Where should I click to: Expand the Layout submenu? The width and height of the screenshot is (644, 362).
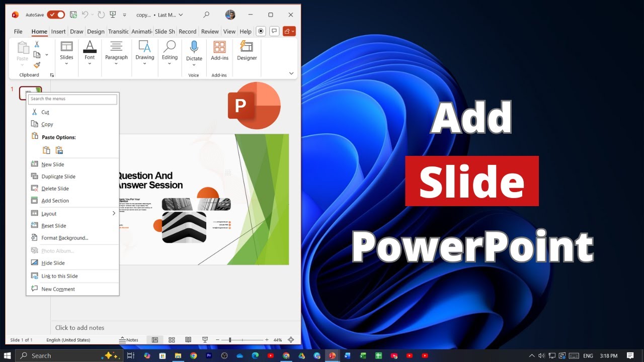[x=72, y=214]
